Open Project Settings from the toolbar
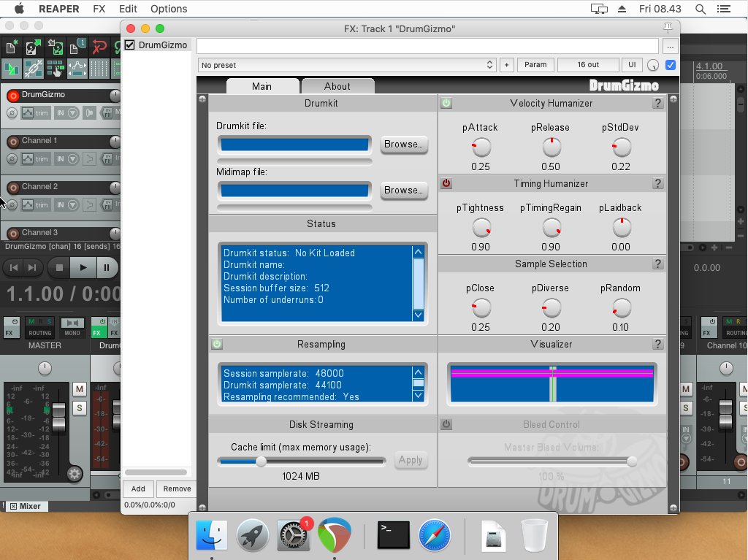 coord(77,47)
